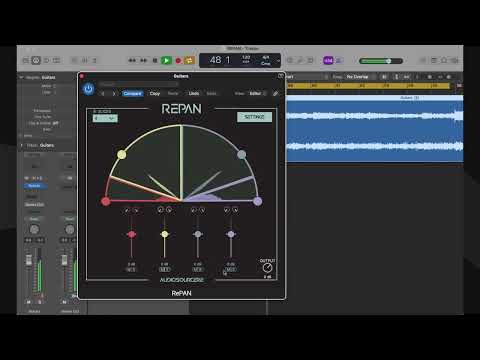Toggle the Metronome button beside Count-in
480x360 pixels.
[339, 60]
